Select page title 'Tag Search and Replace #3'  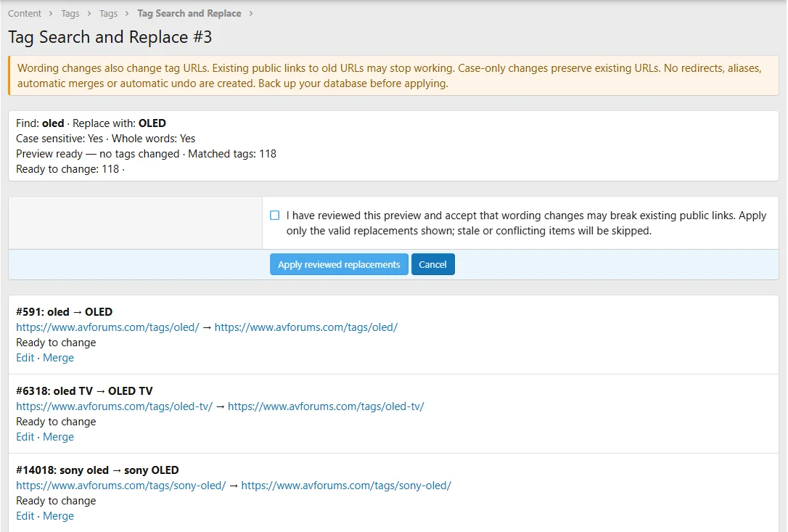pyautogui.click(x=110, y=37)
